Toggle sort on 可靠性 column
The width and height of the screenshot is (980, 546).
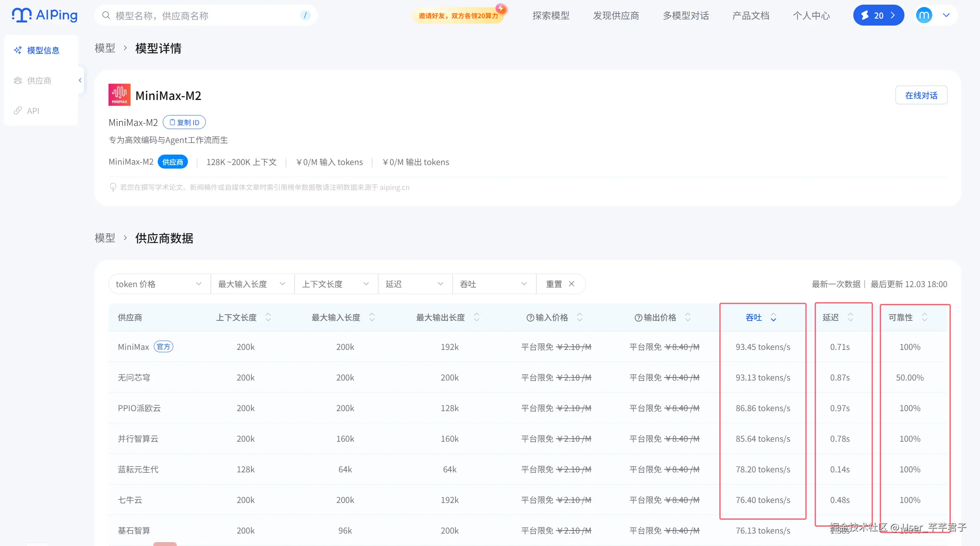(x=924, y=317)
